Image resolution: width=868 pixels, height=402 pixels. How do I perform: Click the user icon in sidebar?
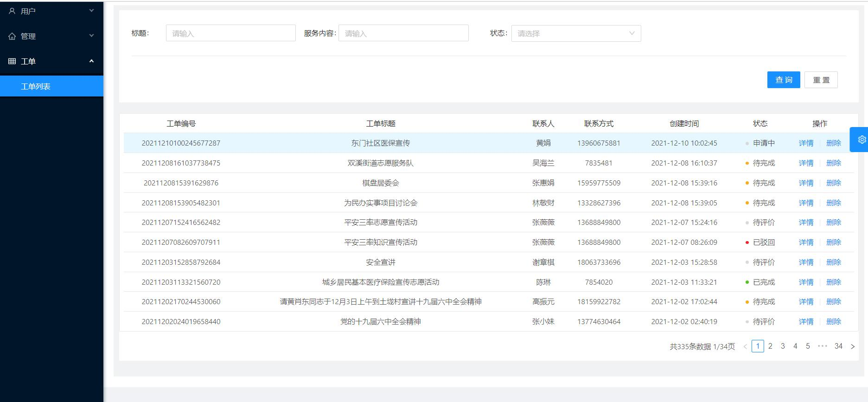point(12,11)
